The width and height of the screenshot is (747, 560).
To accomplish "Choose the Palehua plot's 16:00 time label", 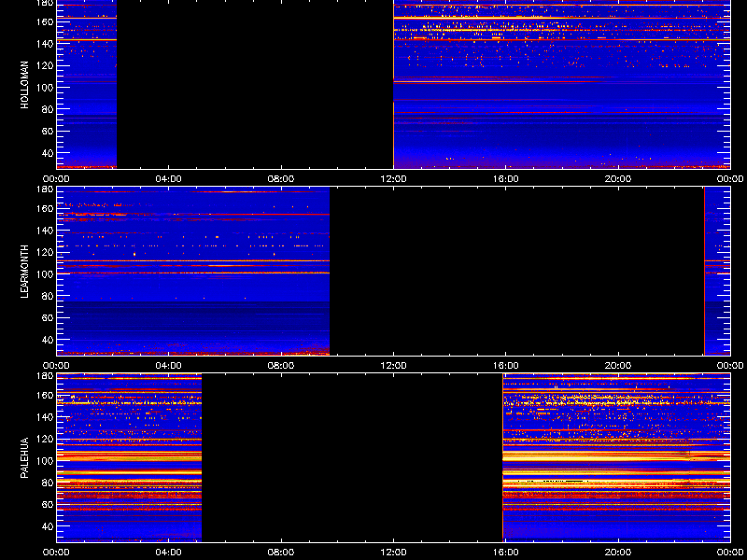I will point(506,553).
